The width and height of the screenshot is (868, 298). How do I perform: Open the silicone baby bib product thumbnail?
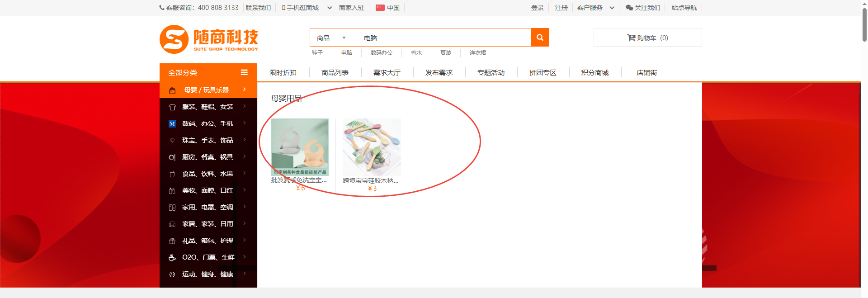300,147
